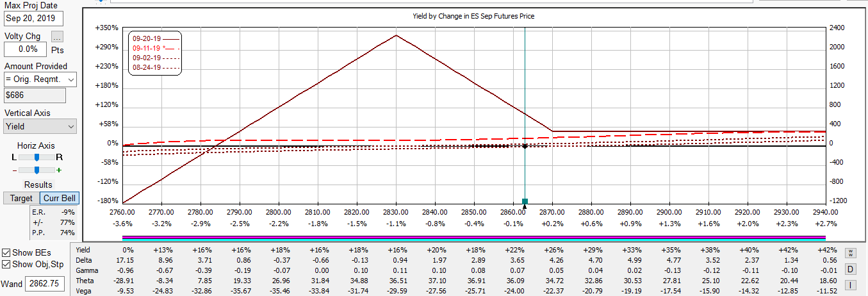Click Yield value +38% in table

point(710,250)
